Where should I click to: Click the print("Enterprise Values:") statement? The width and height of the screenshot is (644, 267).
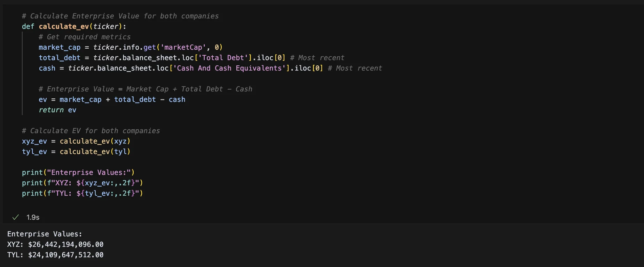pyautogui.click(x=78, y=172)
